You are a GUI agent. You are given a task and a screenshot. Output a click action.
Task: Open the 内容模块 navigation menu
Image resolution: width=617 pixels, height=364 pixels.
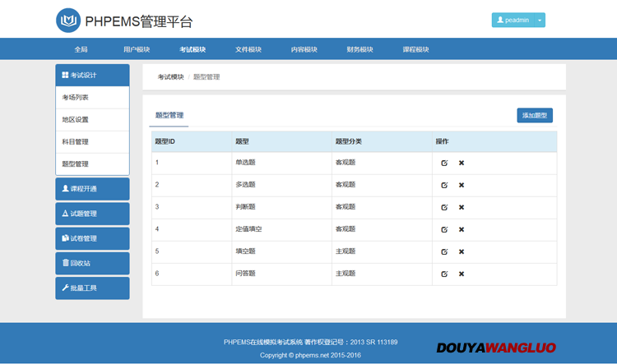[x=304, y=49]
